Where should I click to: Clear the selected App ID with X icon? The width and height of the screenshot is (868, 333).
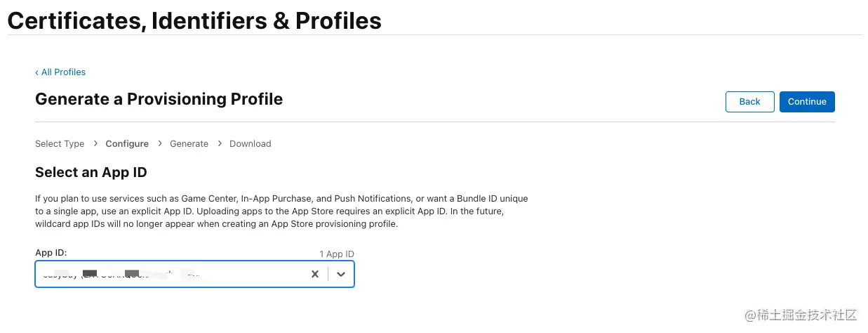(314, 274)
